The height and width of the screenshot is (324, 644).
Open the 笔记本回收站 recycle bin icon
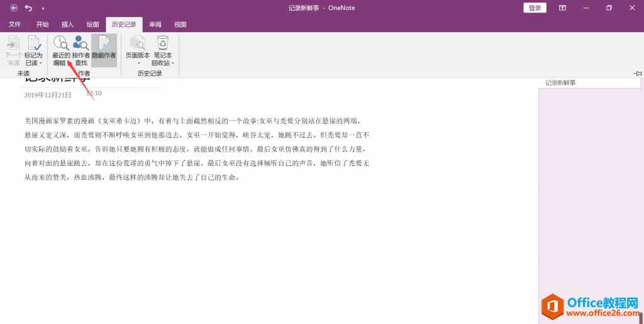(x=163, y=43)
